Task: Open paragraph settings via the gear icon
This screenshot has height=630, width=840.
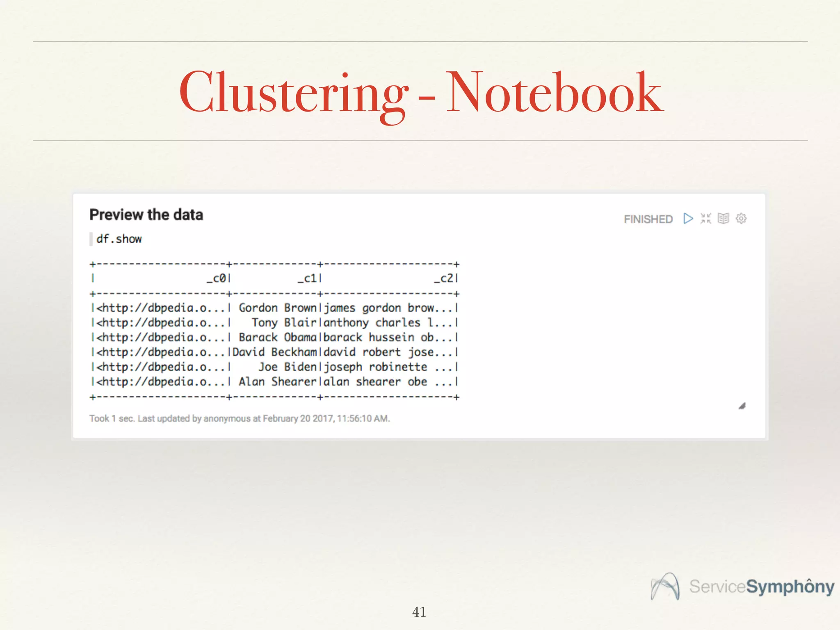Action: coord(741,219)
